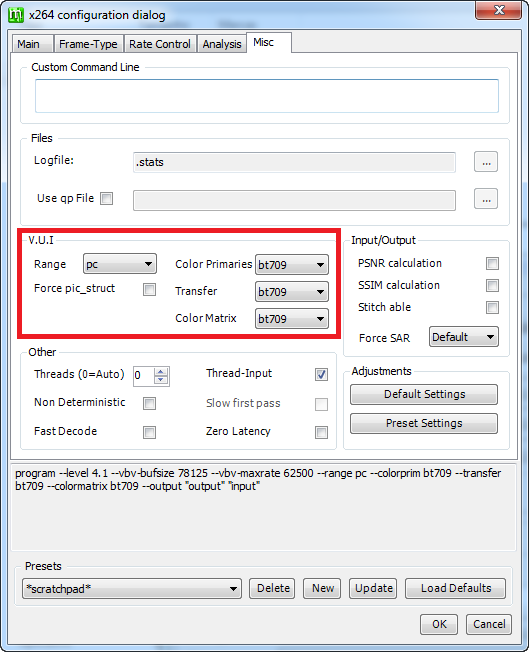Browse for the Logfile location
The image size is (529, 652).
[x=486, y=162]
